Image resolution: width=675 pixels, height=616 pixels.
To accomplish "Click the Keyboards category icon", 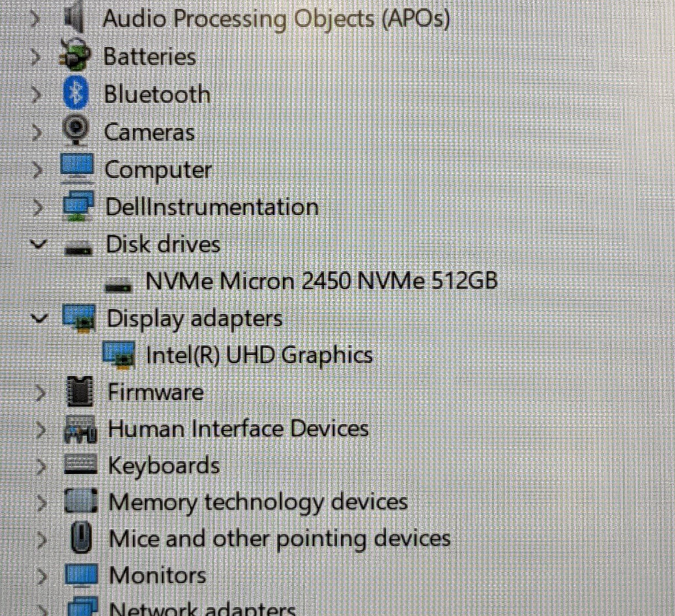I will (x=80, y=464).
